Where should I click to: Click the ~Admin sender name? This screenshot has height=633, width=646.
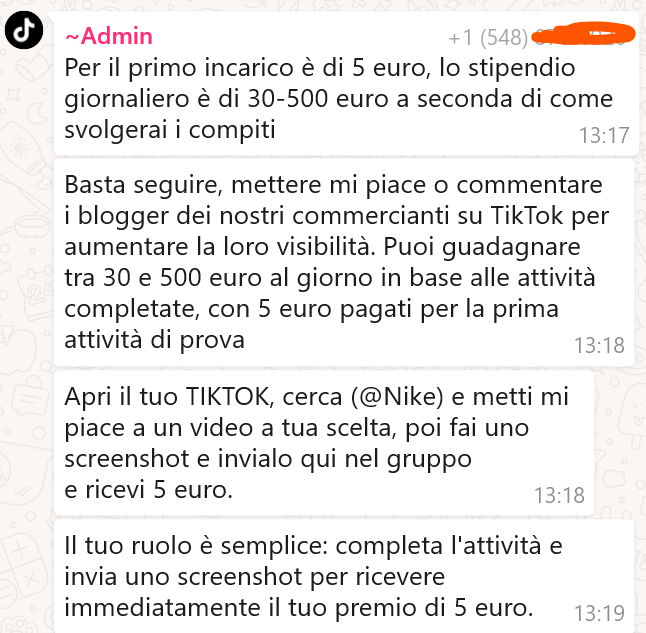(109, 36)
